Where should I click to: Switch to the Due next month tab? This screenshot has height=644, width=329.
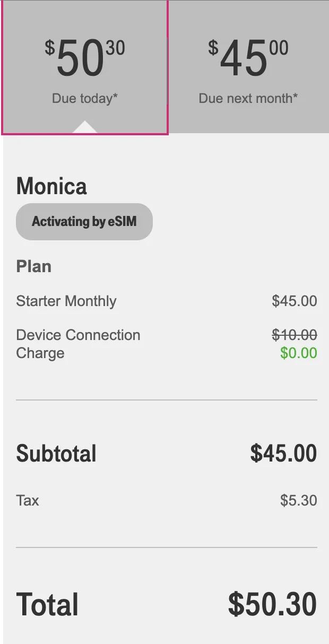pos(248,66)
